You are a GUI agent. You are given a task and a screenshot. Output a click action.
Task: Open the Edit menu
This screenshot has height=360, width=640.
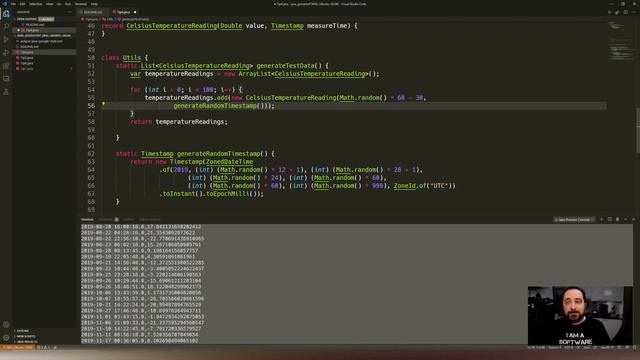(22, 4)
